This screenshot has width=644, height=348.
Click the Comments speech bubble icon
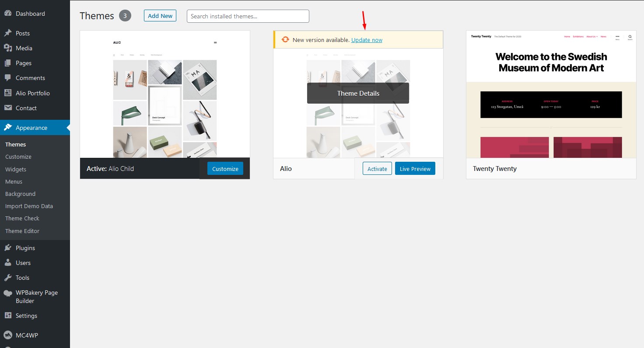pos(8,78)
